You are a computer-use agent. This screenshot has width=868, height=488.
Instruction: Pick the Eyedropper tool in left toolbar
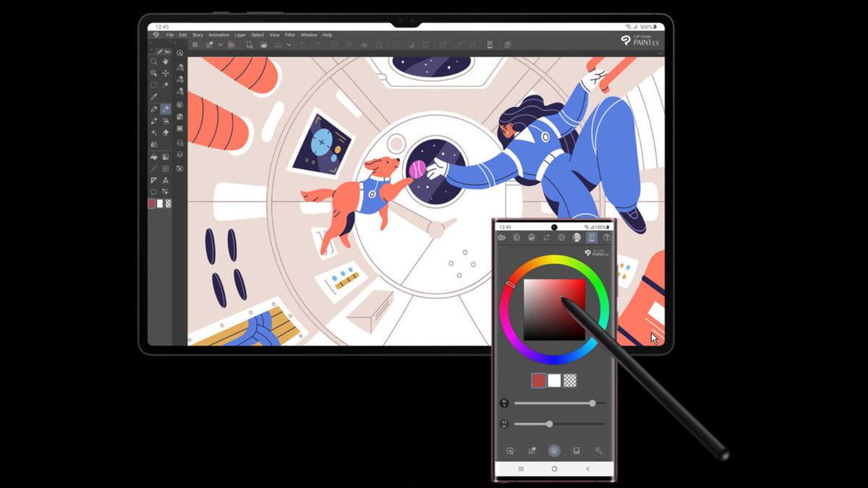click(153, 96)
